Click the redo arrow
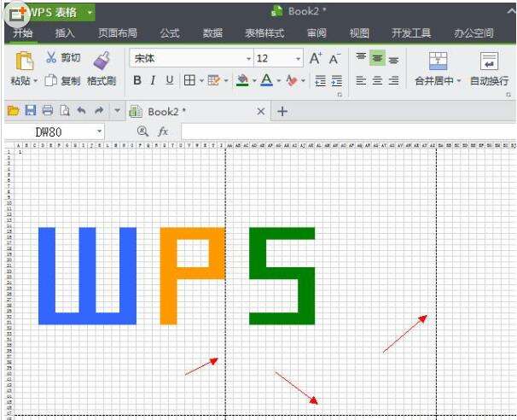The height and width of the screenshot is (420, 517). [99, 110]
